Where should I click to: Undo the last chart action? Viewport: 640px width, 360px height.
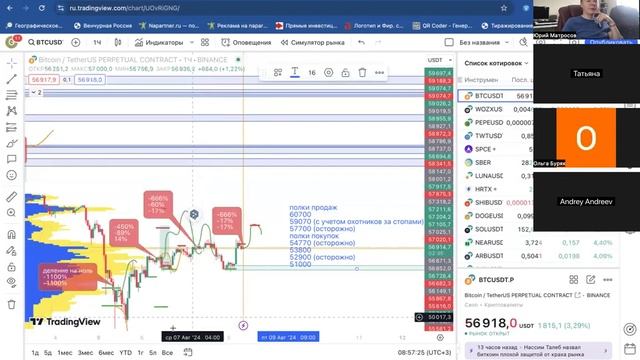click(x=361, y=42)
